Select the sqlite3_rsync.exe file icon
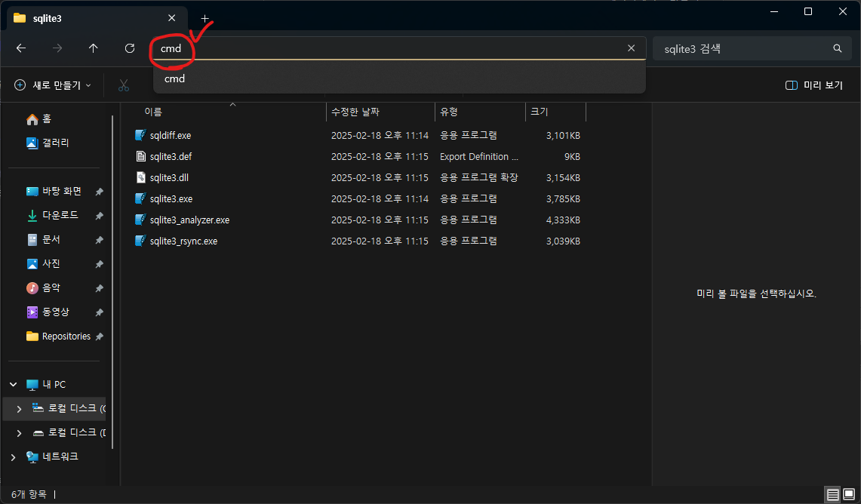The width and height of the screenshot is (861, 504). (140, 241)
